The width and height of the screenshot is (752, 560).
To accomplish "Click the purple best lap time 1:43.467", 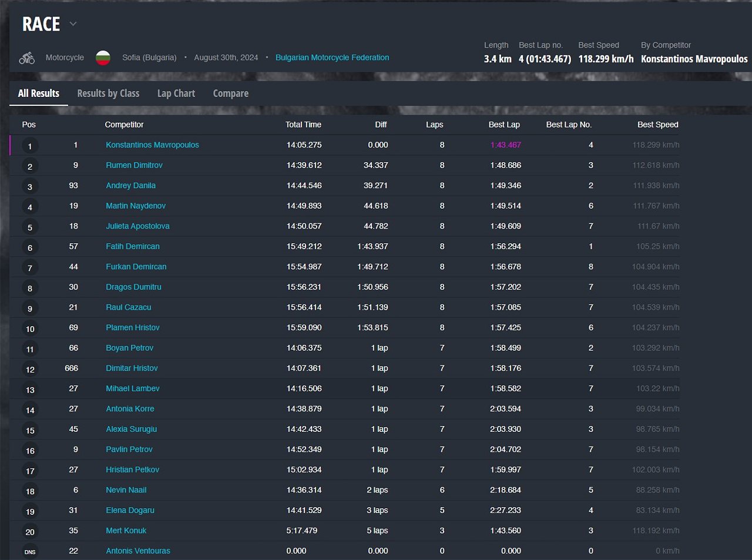I will point(505,145).
